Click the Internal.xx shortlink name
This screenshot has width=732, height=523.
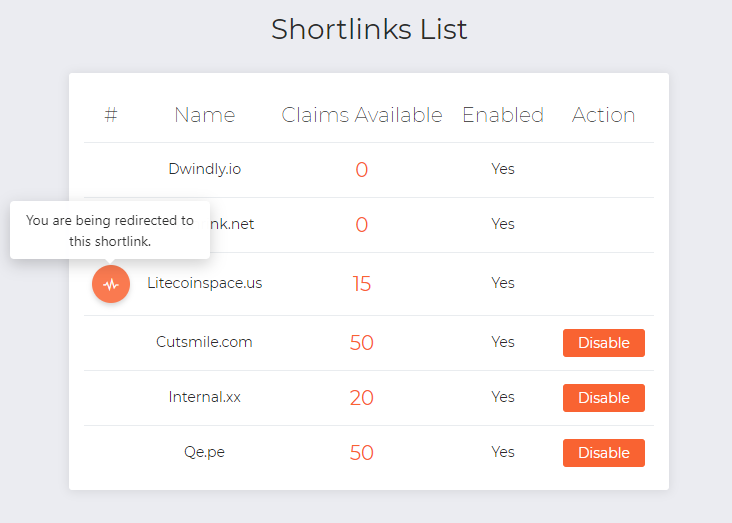click(x=204, y=397)
